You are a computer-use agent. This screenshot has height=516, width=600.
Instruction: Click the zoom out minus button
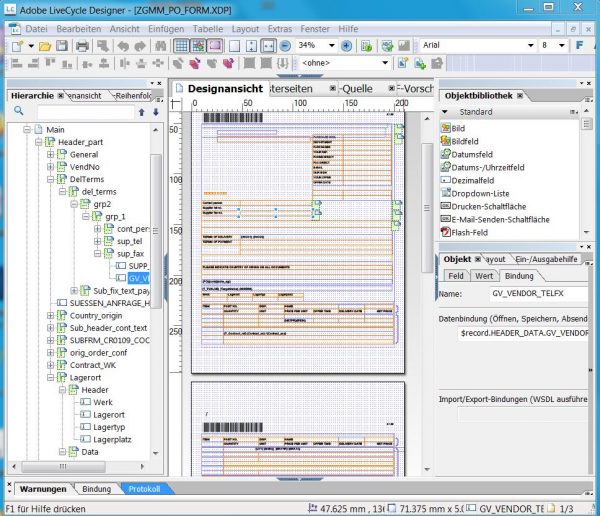click(285, 46)
